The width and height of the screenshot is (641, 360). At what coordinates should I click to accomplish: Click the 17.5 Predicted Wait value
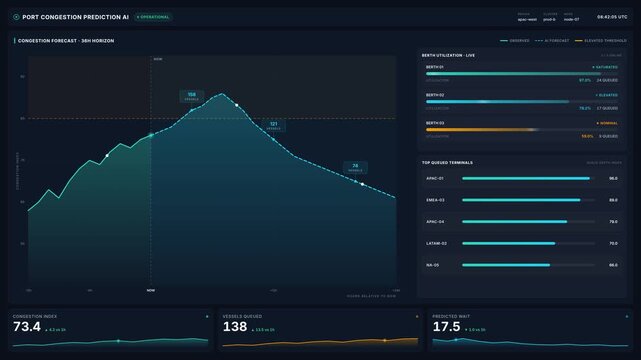pos(446,327)
